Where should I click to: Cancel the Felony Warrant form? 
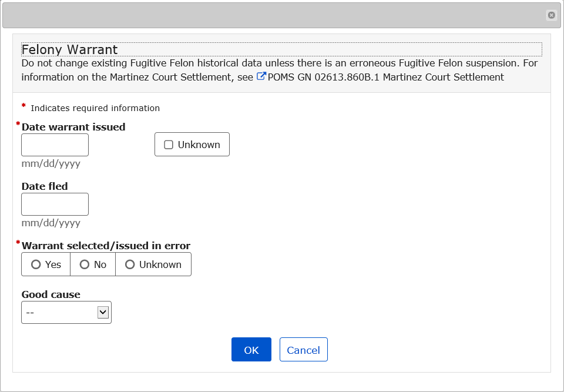303,350
